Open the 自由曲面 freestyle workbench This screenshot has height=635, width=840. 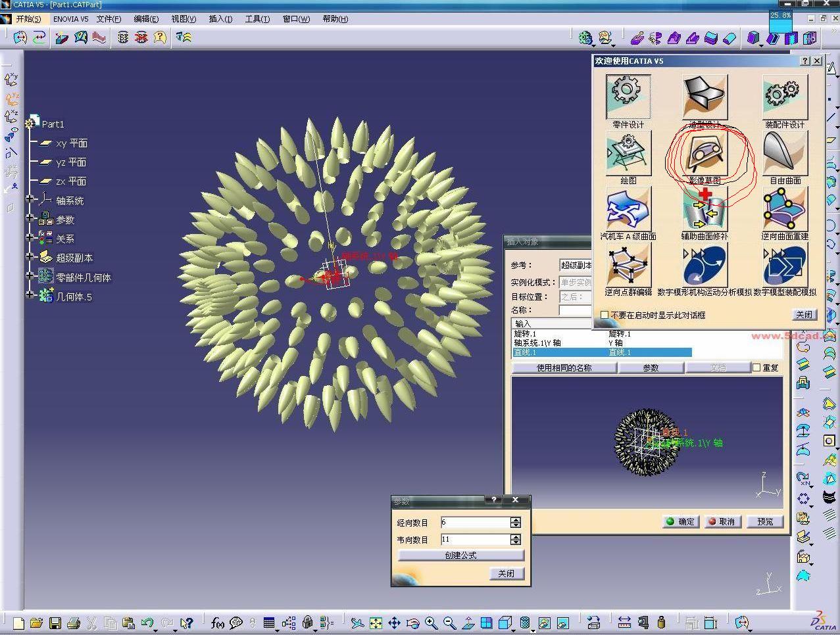tap(784, 153)
